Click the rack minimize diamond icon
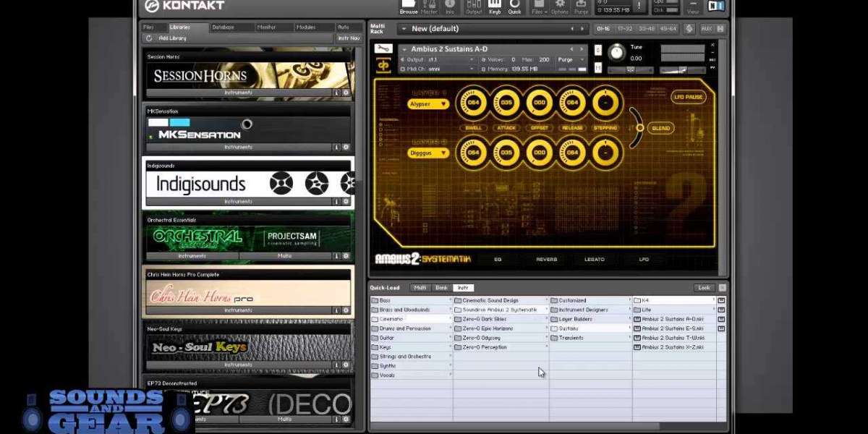 click(689, 29)
